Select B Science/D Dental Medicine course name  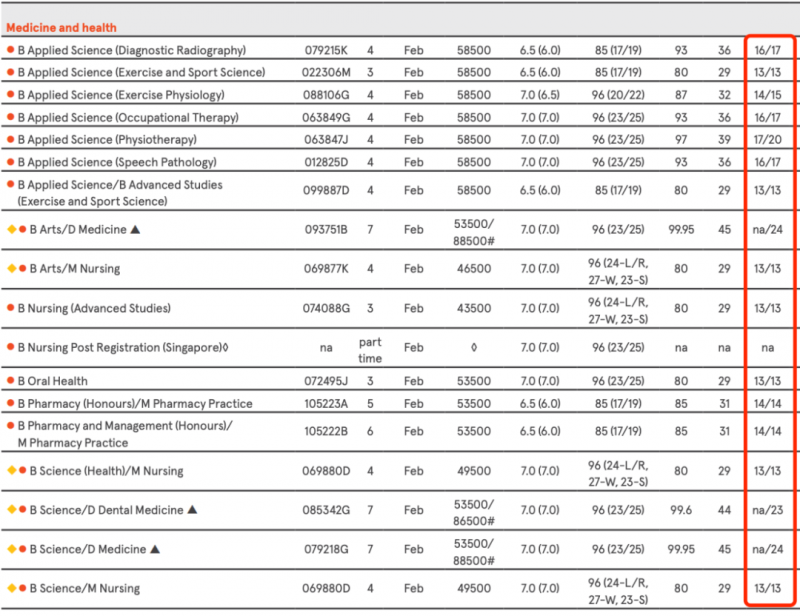click(x=107, y=510)
